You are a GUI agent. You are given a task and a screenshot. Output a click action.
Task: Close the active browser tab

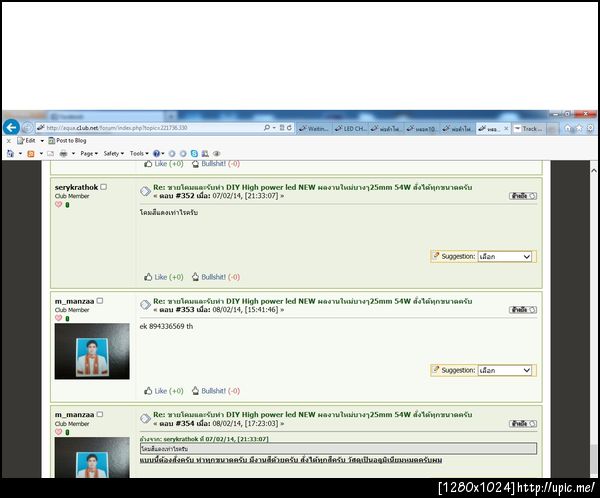coord(506,129)
